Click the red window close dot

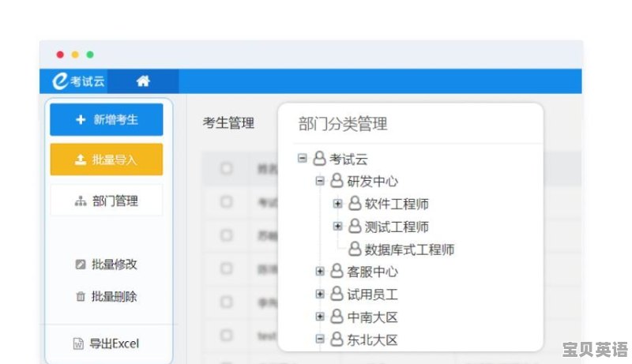60,54
